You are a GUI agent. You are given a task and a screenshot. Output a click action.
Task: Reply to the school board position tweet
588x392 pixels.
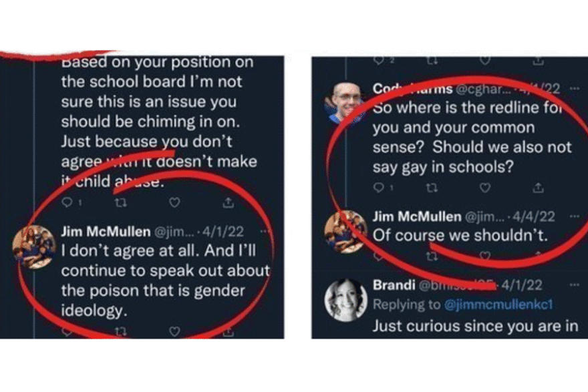(65, 201)
